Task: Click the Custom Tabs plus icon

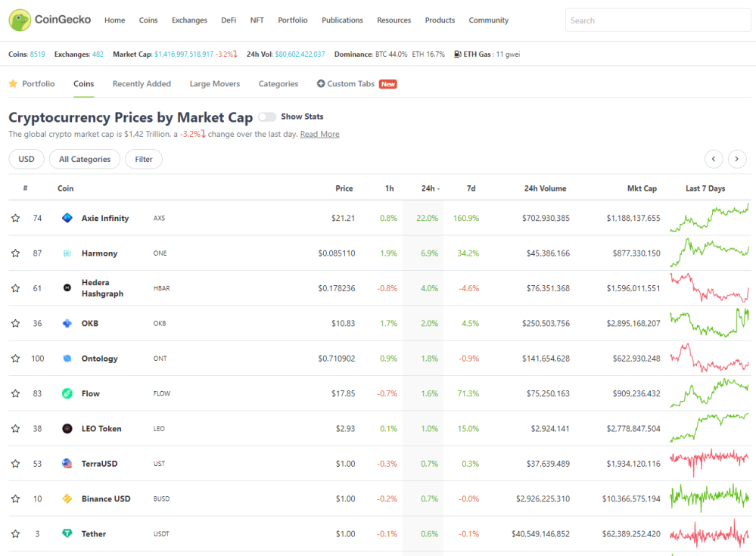Action: pos(321,83)
